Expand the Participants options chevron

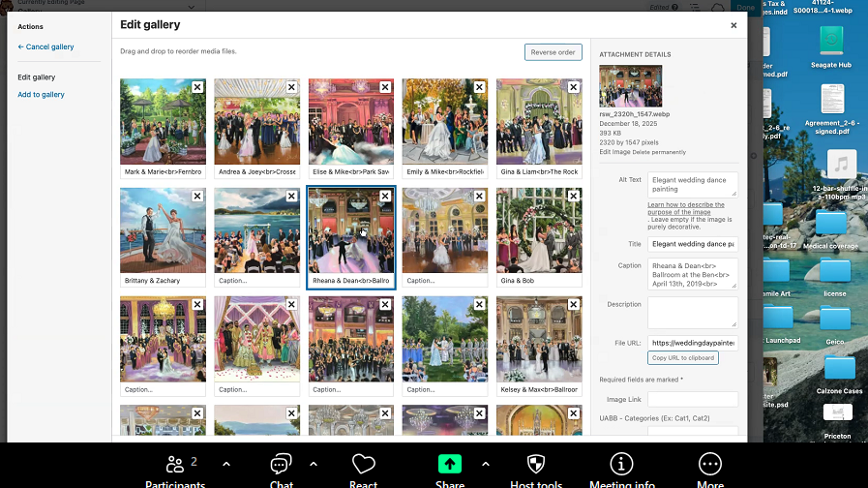click(226, 464)
